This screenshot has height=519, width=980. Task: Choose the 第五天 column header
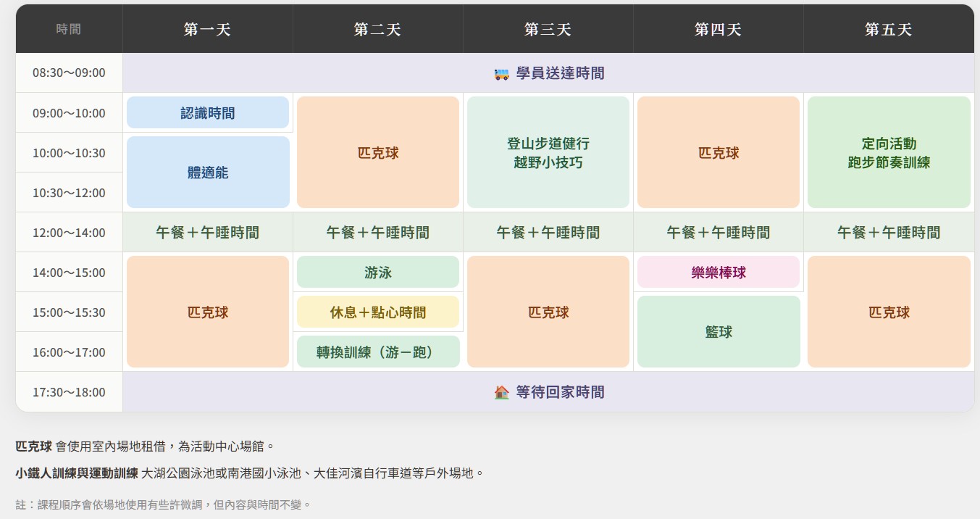click(888, 30)
